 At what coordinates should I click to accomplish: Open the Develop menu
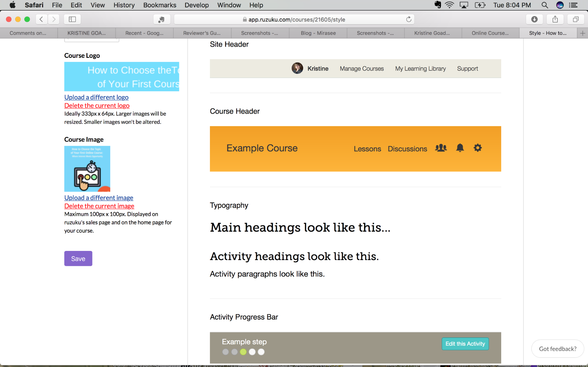[196, 5]
